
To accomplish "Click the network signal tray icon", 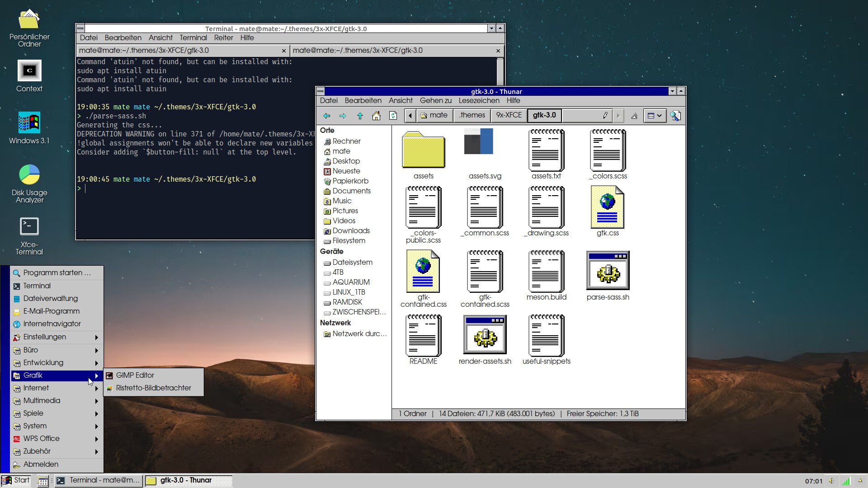I will pyautogui.click(x=845, y=481).
